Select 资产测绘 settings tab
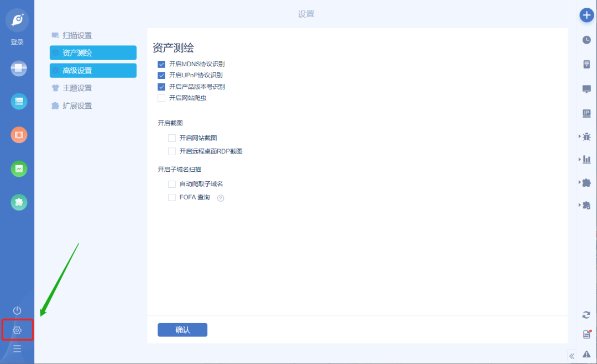Screen dimensions: 597x364 tap(93, 53)
